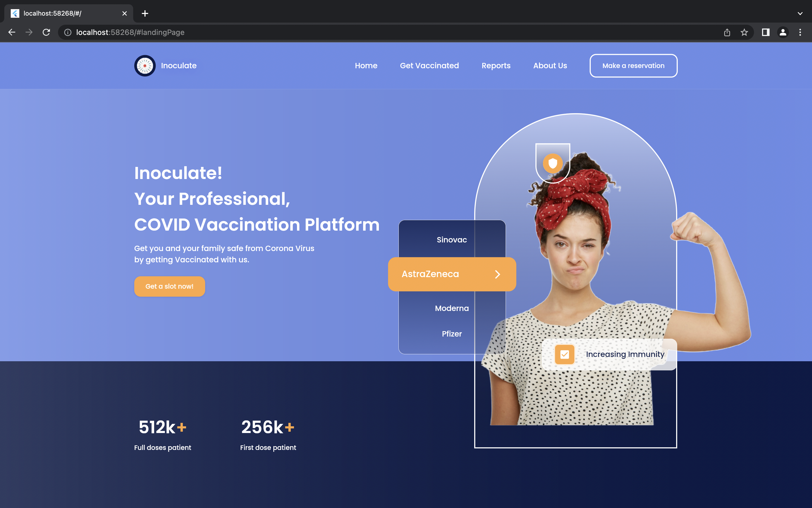Click the share page icon
Image resolution: width=812 pixels, height=508 pixels.
click(727, 32)
